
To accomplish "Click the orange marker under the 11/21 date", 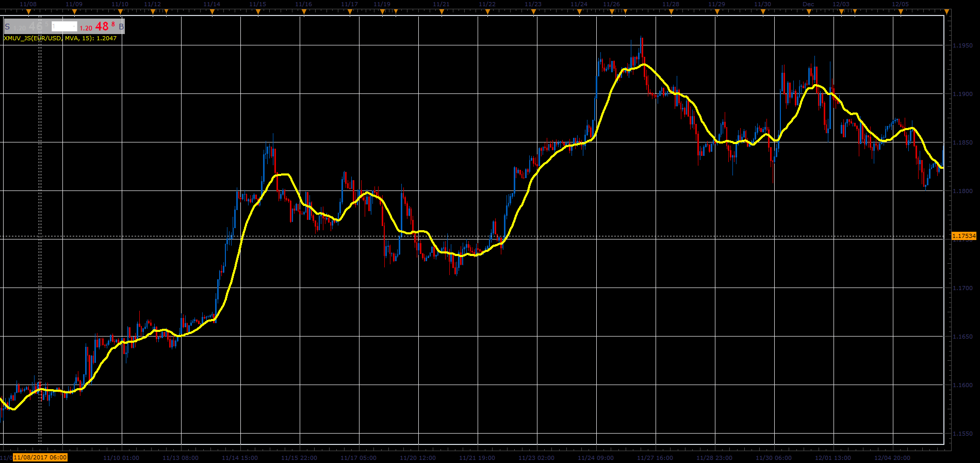I will (x=442, y=11).
